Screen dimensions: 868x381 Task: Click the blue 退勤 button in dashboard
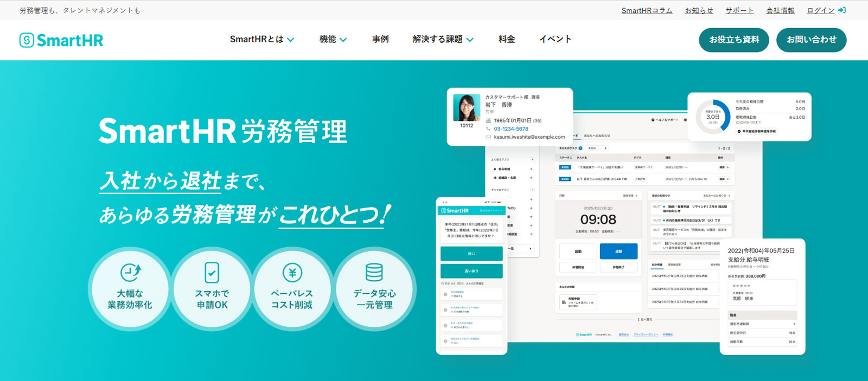point(618,251)
